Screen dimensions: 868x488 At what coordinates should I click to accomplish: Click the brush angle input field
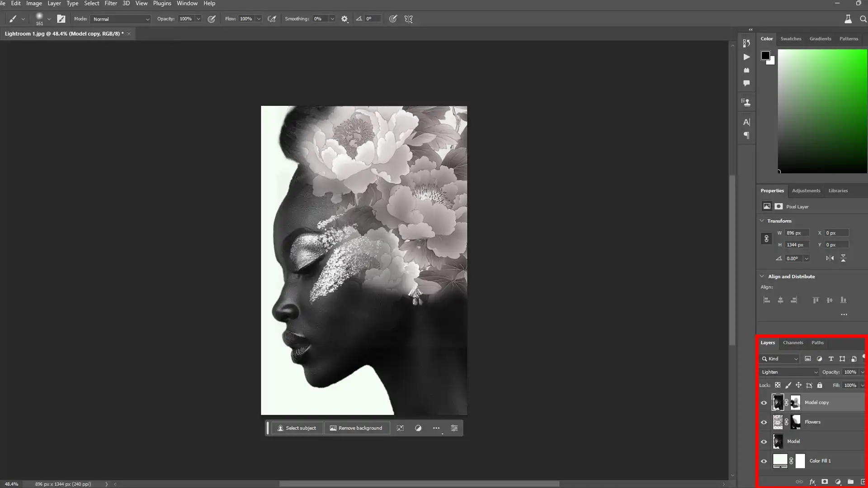point(373,19)
